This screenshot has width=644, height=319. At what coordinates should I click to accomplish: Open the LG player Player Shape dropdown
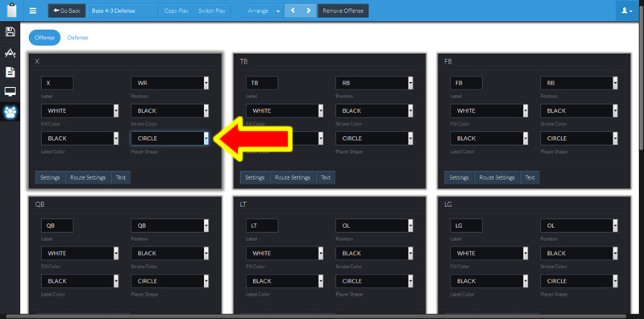click(579, 281)
